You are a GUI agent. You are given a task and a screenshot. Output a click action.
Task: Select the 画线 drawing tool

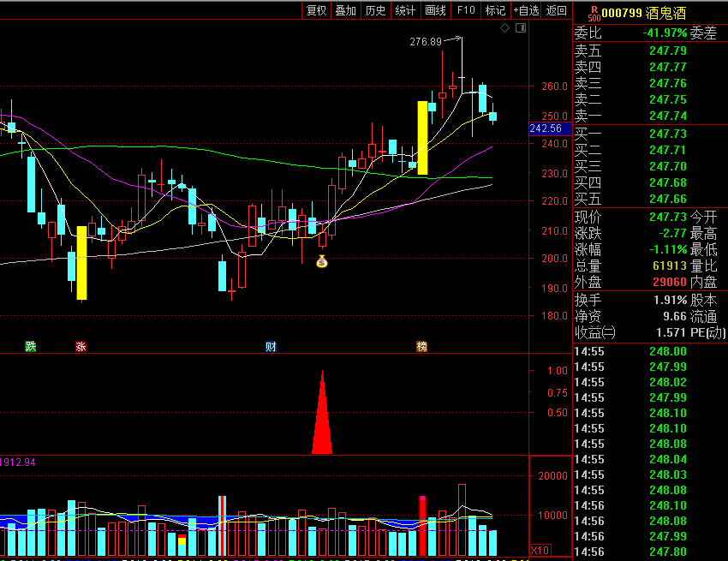[435, 10]
